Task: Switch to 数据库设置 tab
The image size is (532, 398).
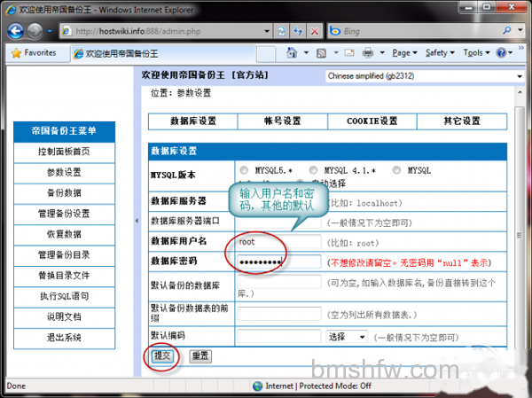Action: pos(192,121)
